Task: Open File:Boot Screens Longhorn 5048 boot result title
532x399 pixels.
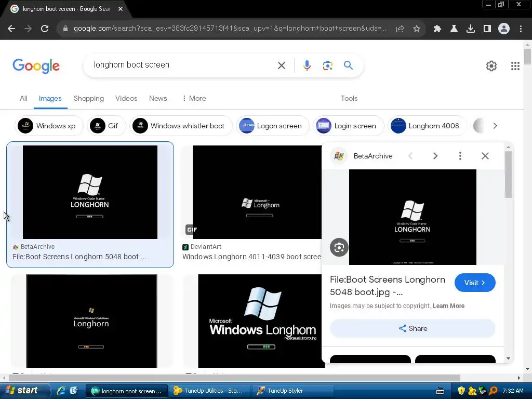Action: 79,257
